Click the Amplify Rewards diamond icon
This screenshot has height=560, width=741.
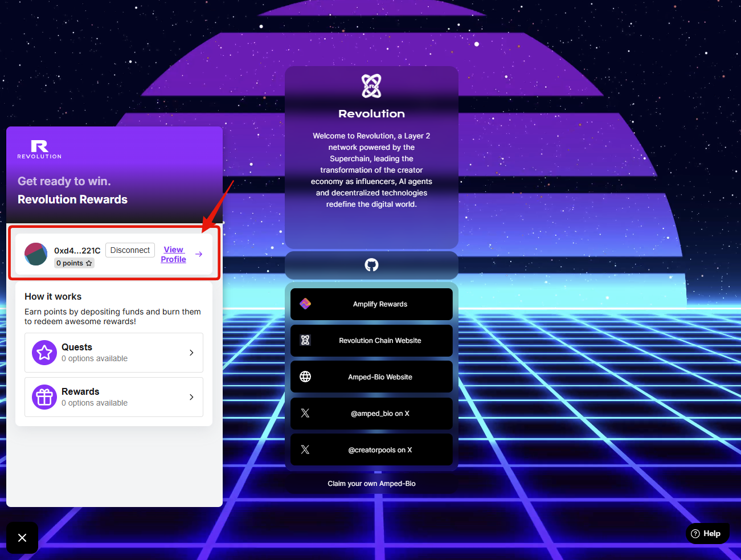[305, 304]
